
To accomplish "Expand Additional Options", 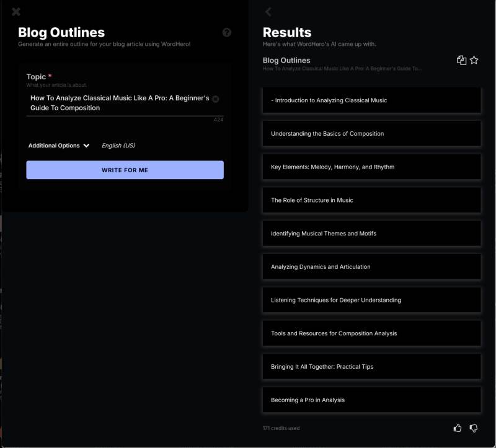I will pyautogui.click(x=59, y=146).
